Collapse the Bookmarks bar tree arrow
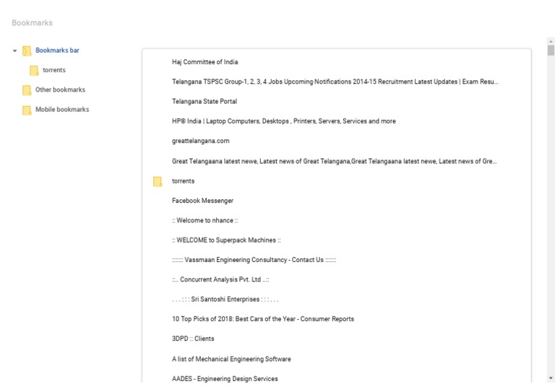The image size is (555, 392). pos(15,51)
